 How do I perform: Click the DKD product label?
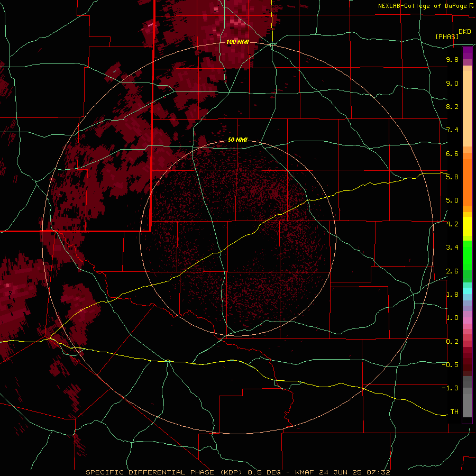pyautogui.click(x=465, y=32)
